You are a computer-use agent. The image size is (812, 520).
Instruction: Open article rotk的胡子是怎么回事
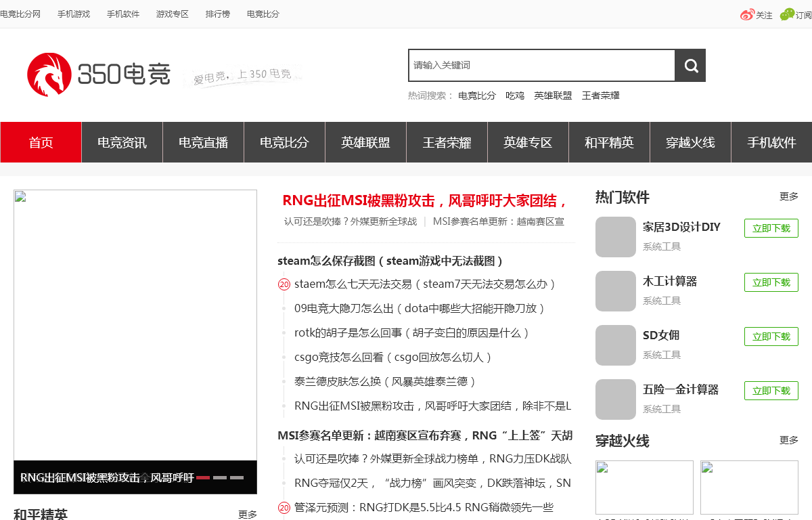pyautogui.click(x=412, y=332)
